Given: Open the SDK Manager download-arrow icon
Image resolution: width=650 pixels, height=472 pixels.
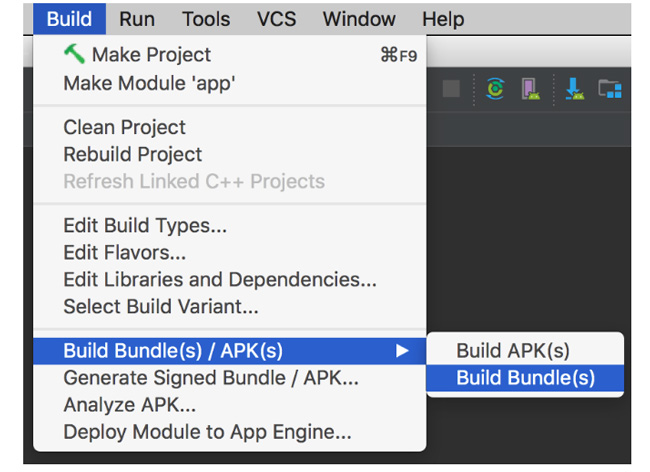Looking at the screenshot, I should coord(575,89).
